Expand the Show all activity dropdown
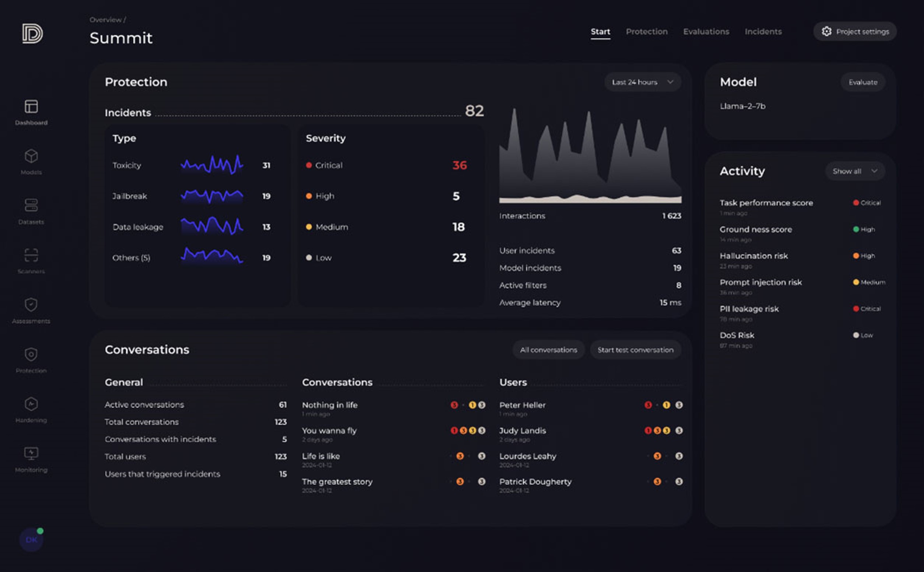The image size is (924, 572). pos(855,172)
